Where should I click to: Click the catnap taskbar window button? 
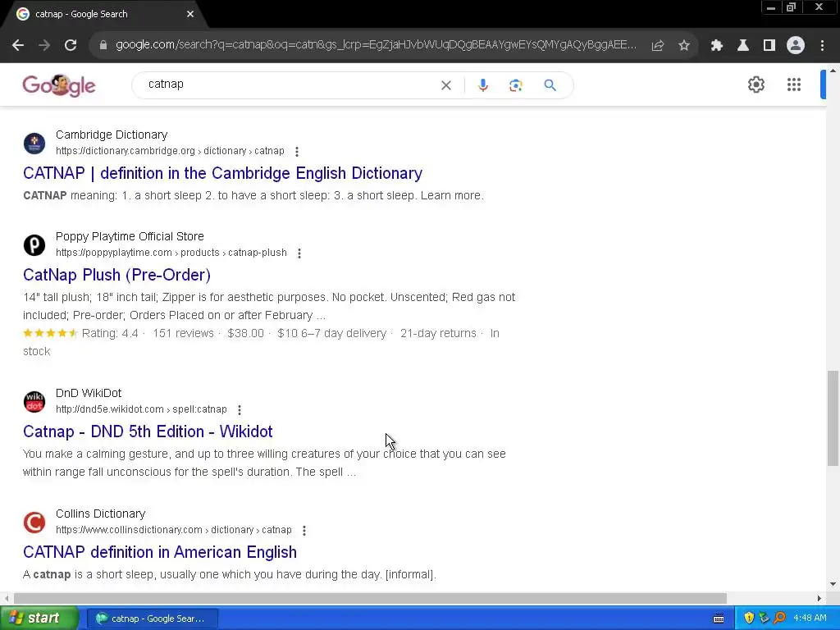(153, 619)
